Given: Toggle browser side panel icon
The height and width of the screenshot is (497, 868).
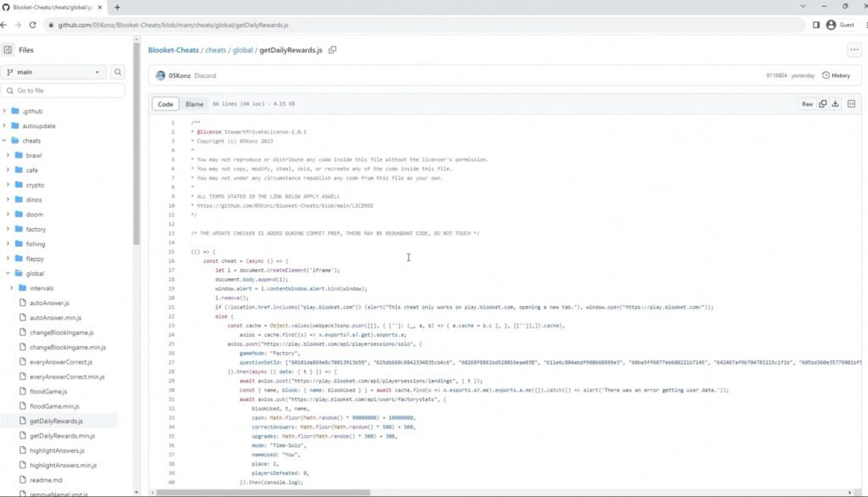Looking at the screenshot, I should click(816, 25).
